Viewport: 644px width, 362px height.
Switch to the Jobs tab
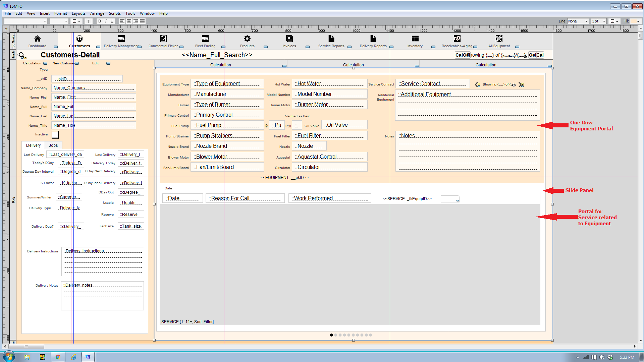click(53, 145)
